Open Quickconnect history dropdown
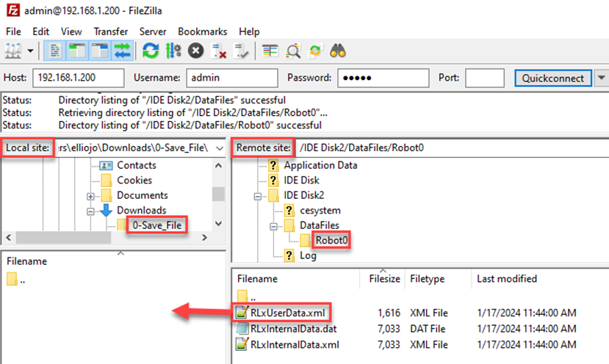Screen dimensions: 609x364 (602, 78)
